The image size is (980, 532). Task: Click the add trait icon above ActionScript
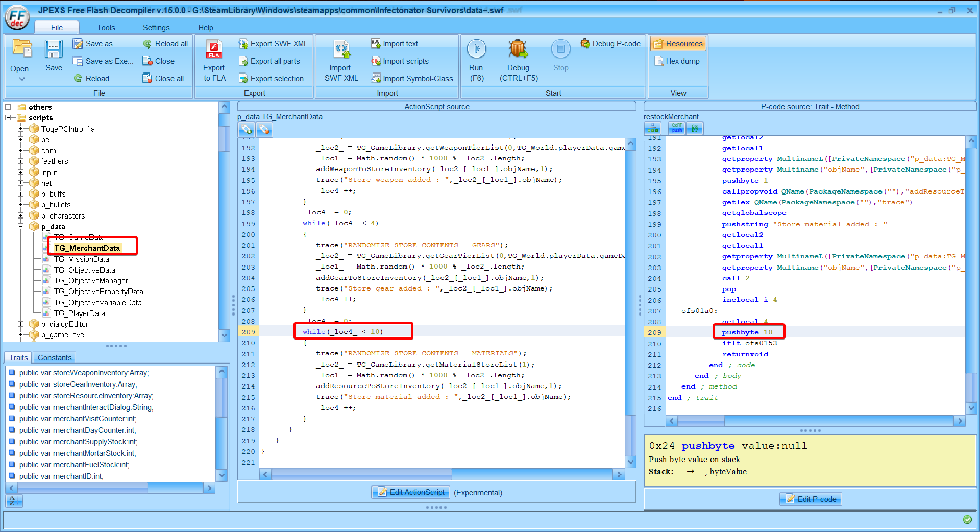[x=247, y=130]
